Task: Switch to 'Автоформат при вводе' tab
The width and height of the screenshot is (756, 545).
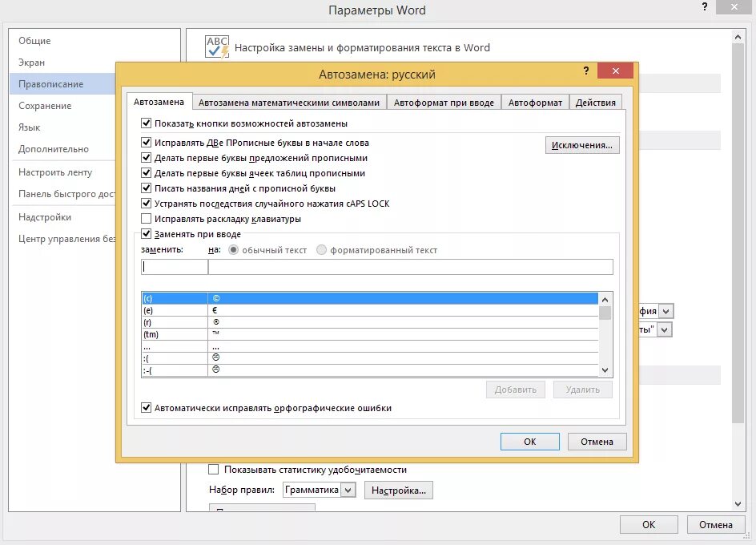Action: click(x=444, y=103)
